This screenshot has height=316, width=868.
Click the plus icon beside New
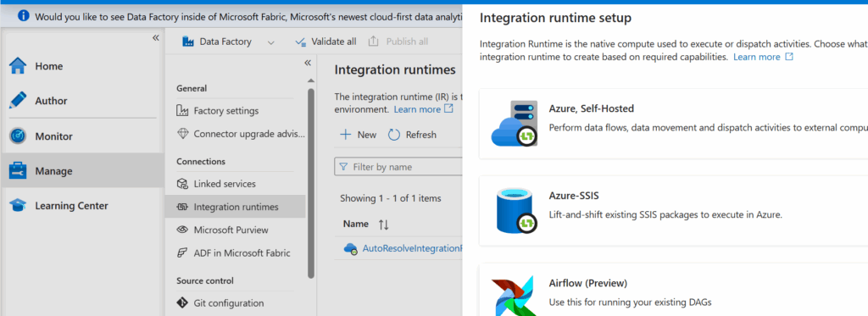click(x=345, y=135)
